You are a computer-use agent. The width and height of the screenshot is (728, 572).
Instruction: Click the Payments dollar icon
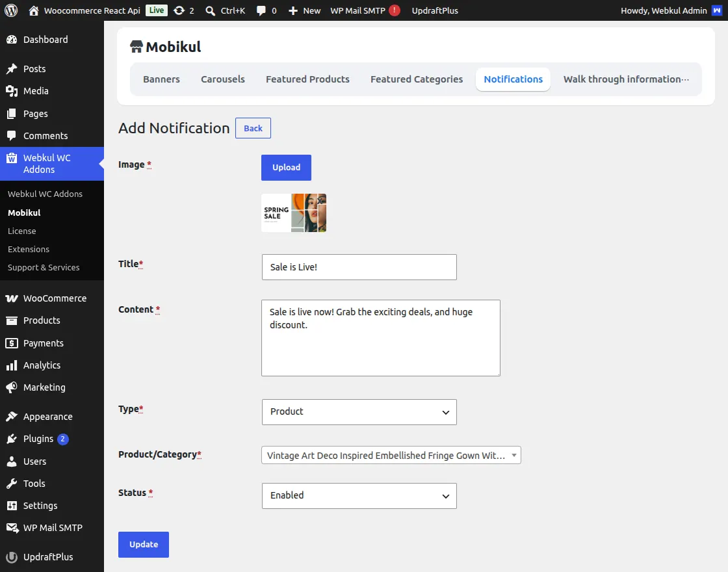click(12, 343)
